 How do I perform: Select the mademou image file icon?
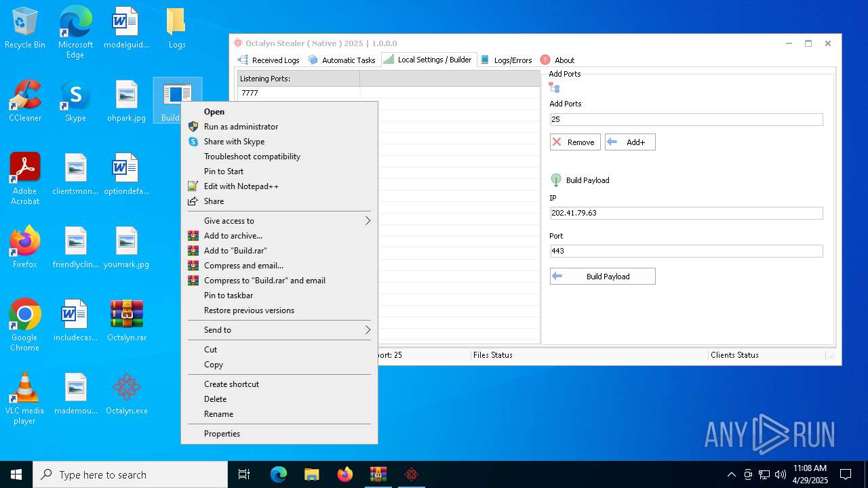tap(75, 394)
